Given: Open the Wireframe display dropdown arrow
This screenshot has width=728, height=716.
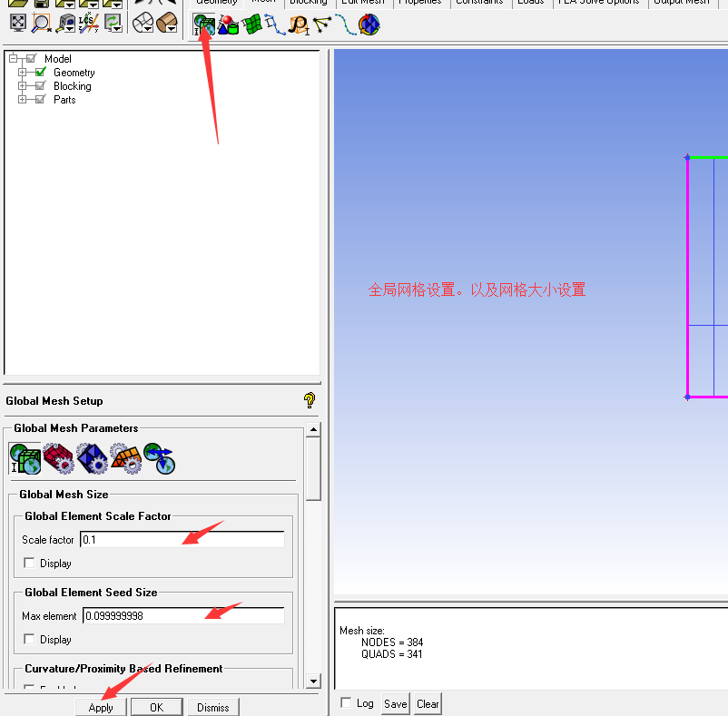Looking at the screenshot, I should pos(149,29).
